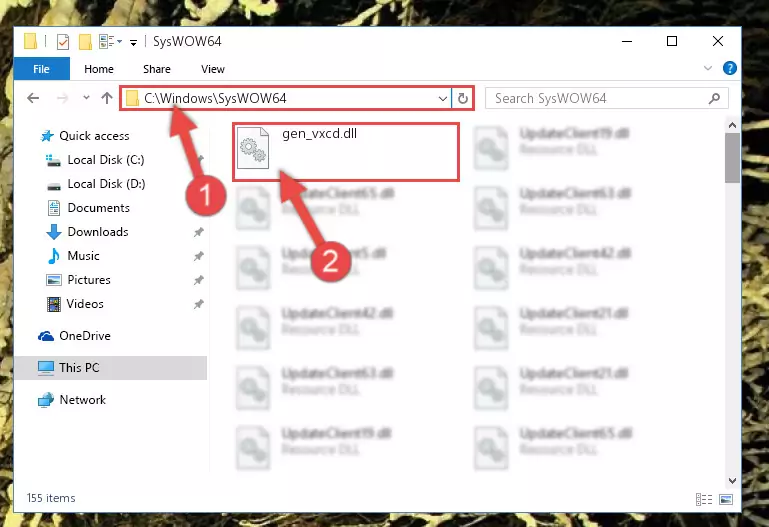Open Documents in the sidebar
769x527 pixels.
coord(99,208)
